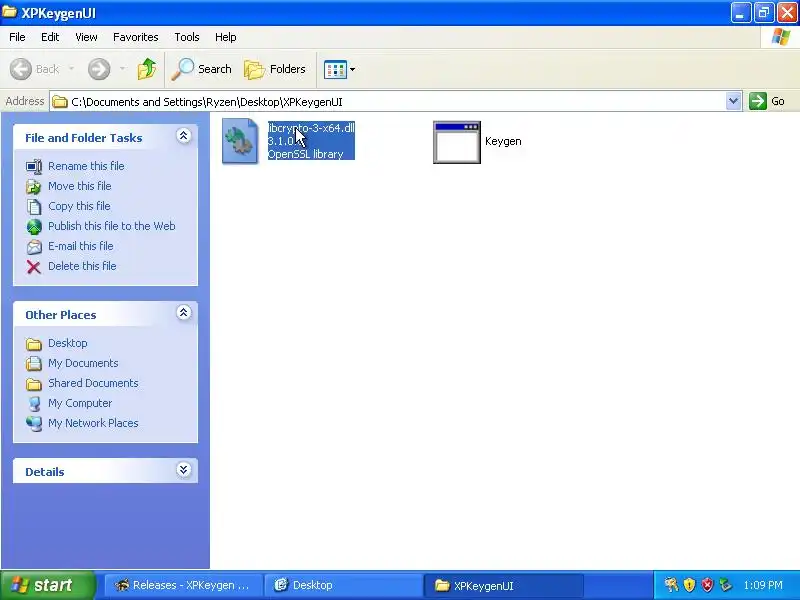The image size is (800, 600).
Task: Switch to Desktop taskbar window
Action: (342, 585)
